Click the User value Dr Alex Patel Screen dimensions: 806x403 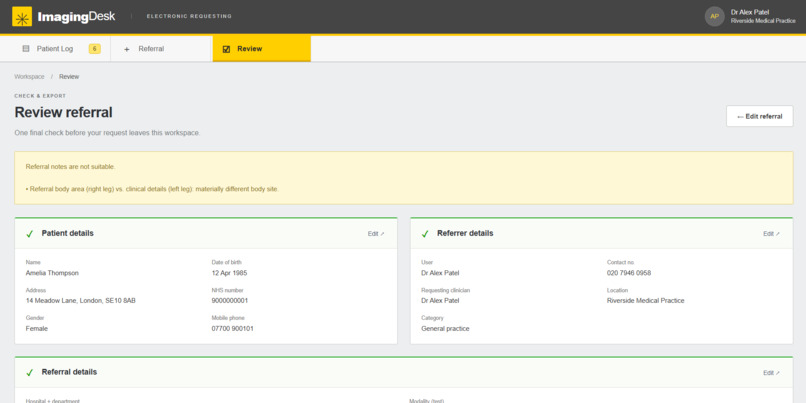point(440,273)
